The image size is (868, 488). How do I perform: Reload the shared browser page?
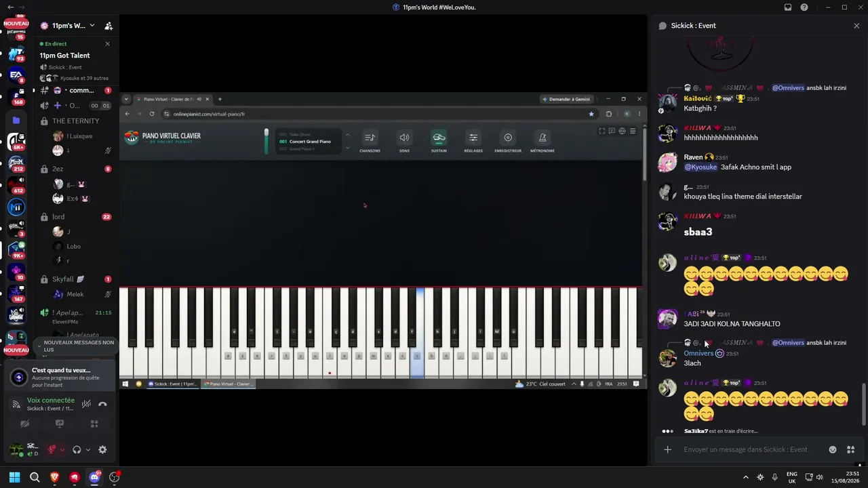152,114
